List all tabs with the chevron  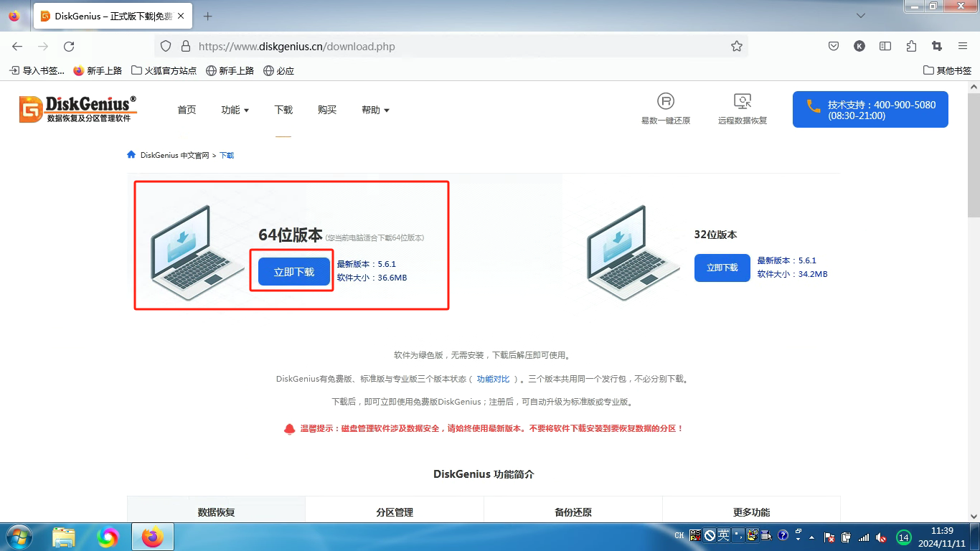(x=861, y=16)
